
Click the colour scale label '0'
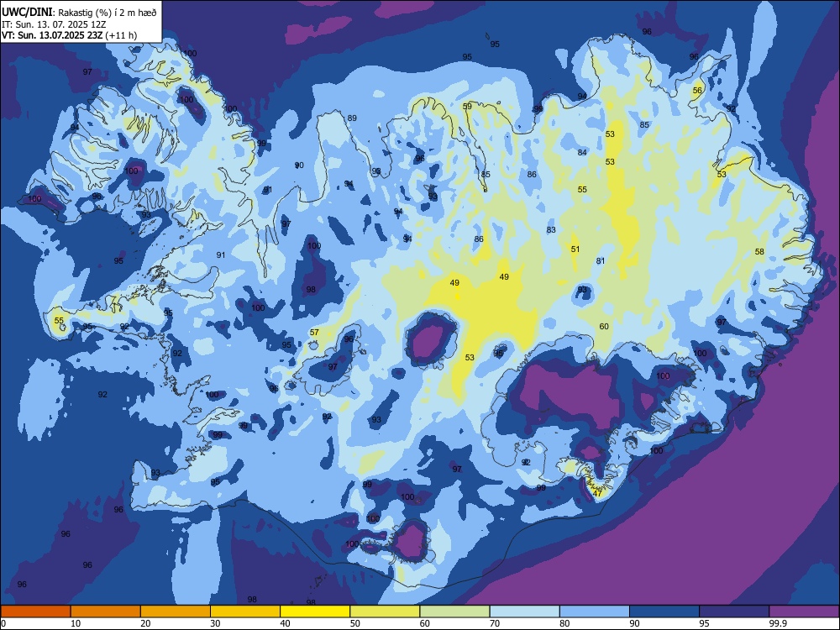pos(3,623)
